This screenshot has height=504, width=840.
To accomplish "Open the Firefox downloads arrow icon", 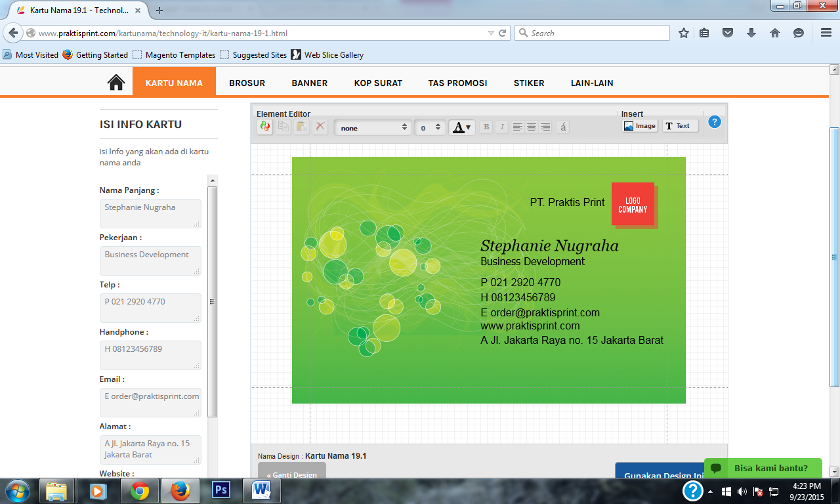I will pyautogui.click(x=751, y=33).
